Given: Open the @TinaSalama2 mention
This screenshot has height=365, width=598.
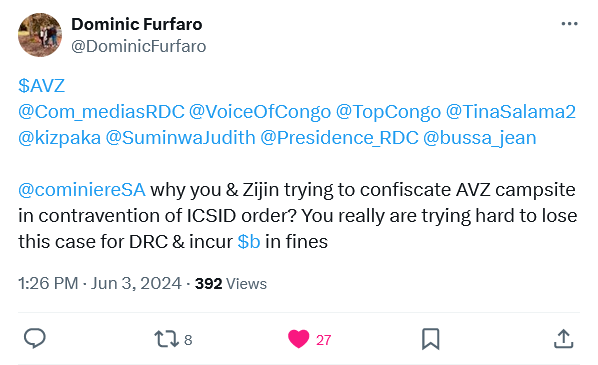Looking at the screenshot, I should point(511,112).
